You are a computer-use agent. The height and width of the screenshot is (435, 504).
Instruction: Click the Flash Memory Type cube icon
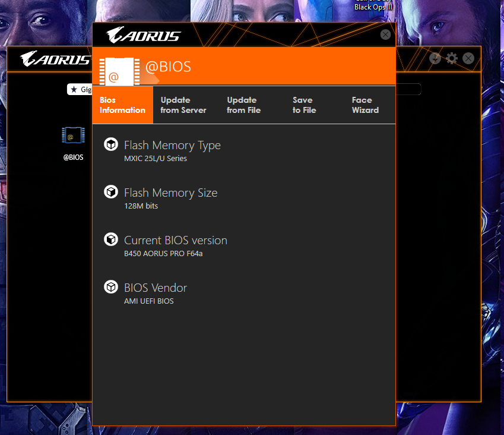click(x=111, y=144)
